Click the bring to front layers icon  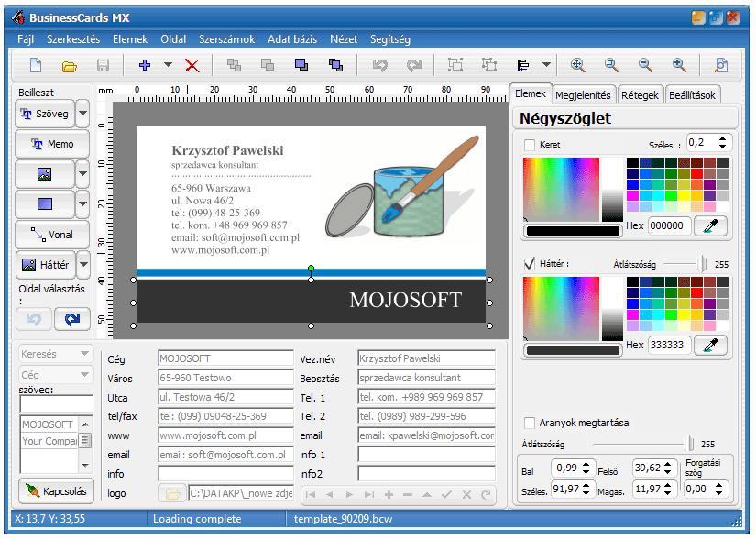[301, 64]
